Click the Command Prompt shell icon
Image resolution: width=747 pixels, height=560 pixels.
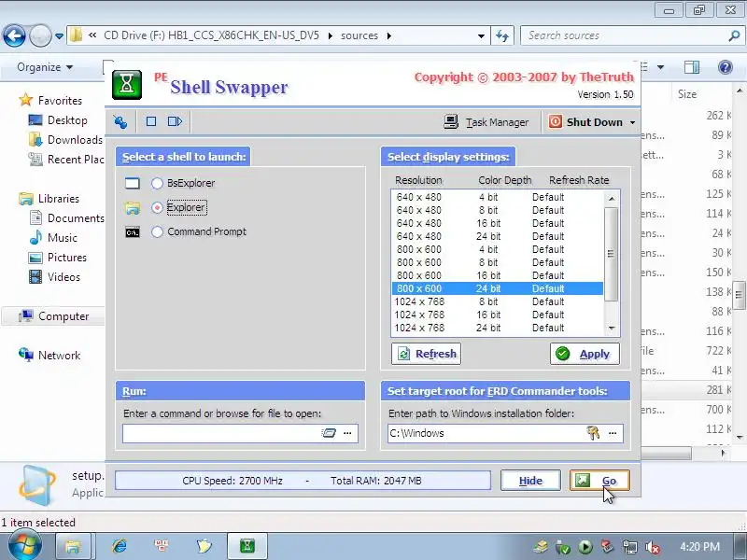tap(132, 232)
